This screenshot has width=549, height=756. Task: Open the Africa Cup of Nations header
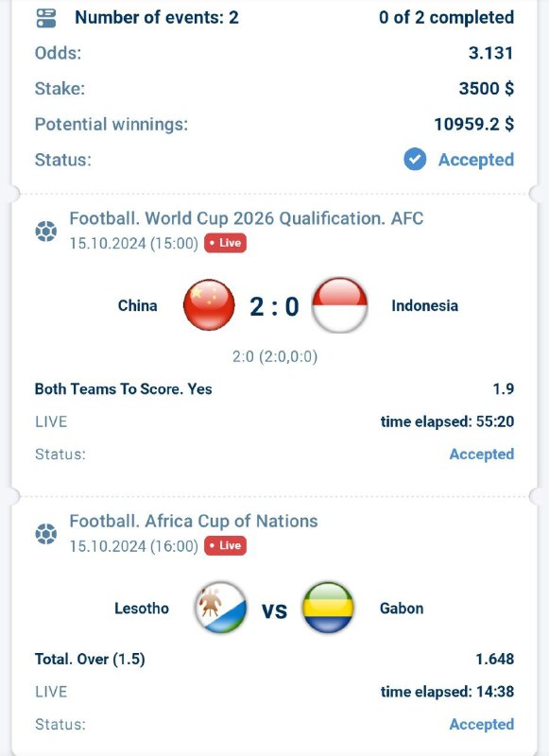click(x=194, y=521)
